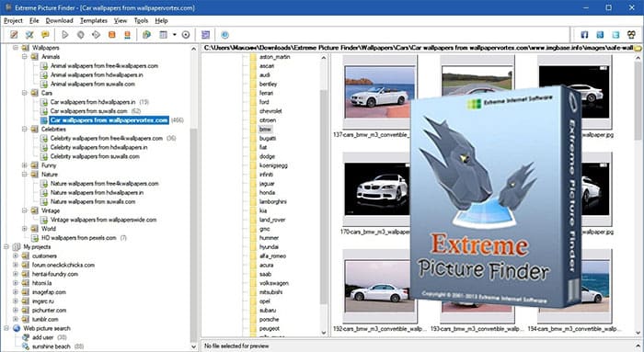Open the ferrari folder
644x352 pixels.
(266, 93)
